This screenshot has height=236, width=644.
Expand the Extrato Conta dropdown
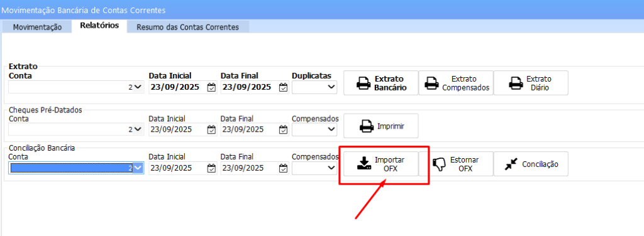point(138,87)
